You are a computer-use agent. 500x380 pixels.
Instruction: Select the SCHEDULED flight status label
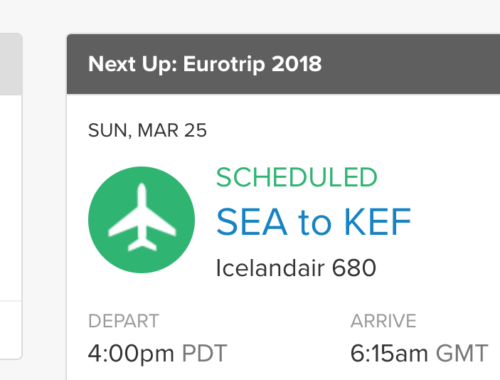[x=297, y=177]
